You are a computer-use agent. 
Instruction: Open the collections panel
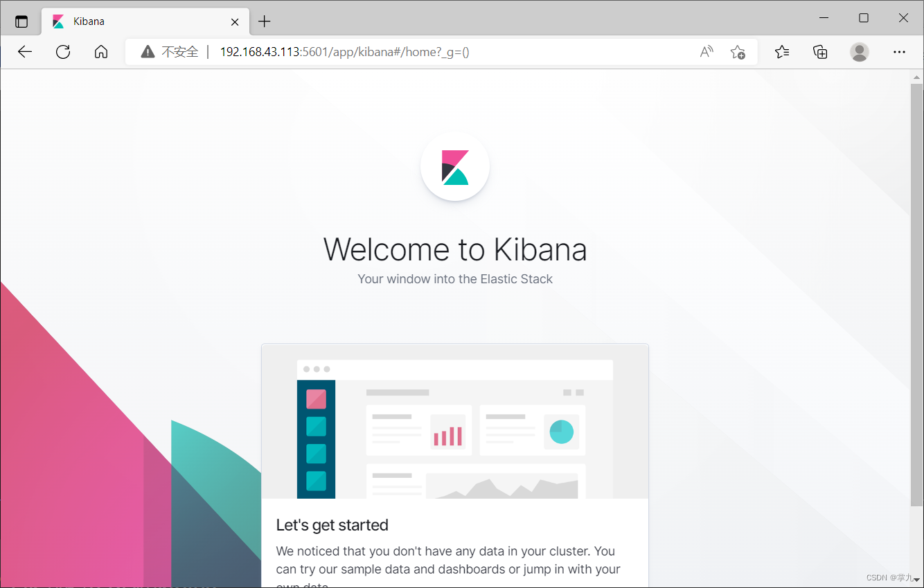pos(820,52)
